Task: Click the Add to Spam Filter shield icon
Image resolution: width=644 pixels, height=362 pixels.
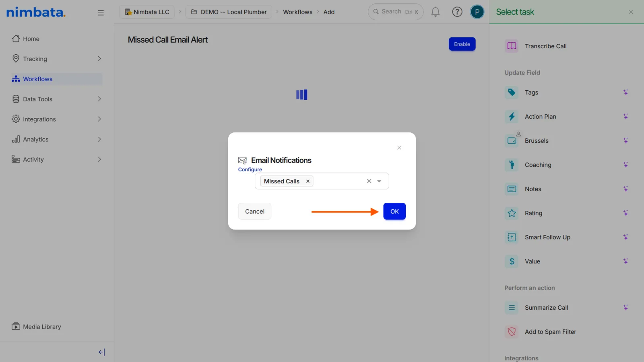Action: point(512,331)
